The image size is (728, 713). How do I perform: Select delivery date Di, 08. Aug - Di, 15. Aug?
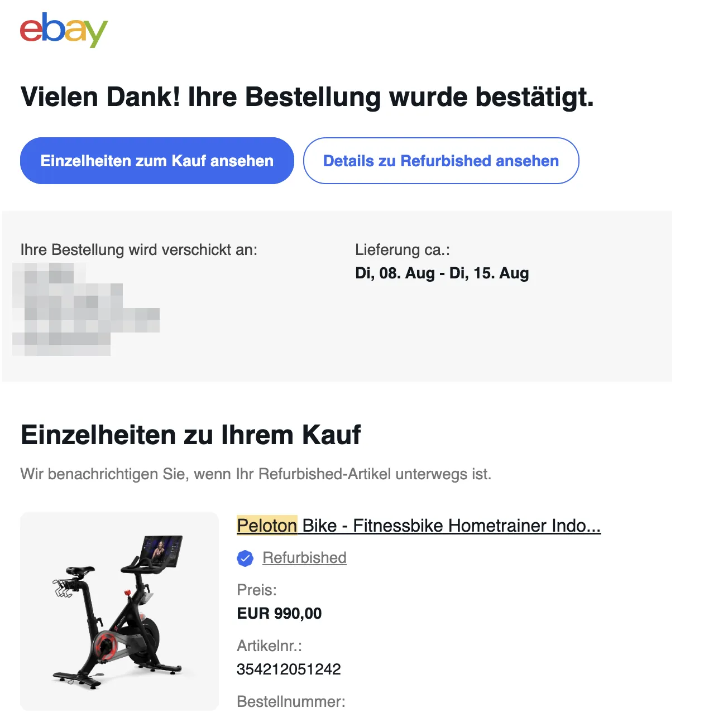[x=442, y=273]
